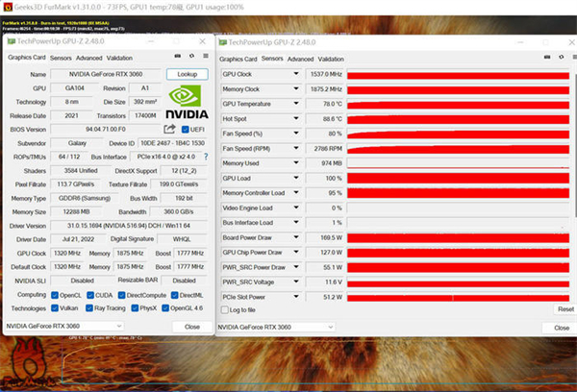The height and width of the screenshot is (392, 577).
Task: Click Close button in left GPU-Z window
Action: 192,327
